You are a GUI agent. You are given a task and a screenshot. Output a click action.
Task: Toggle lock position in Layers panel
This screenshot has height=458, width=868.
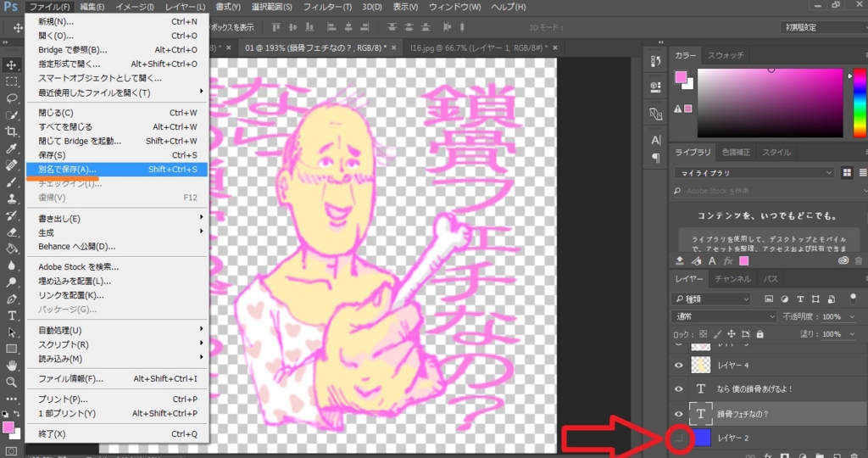[732, 334]
